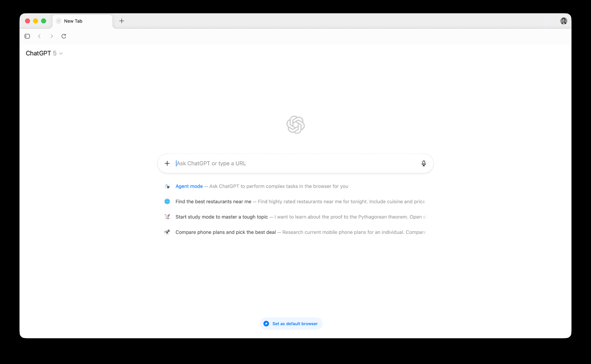
Task: Click the ChatGPT logo in the center
Action: pos(295,125)
